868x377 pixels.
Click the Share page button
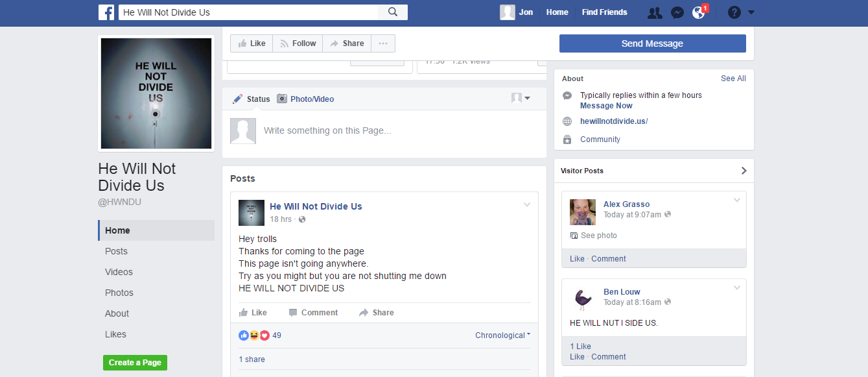(x=347, y=43)
